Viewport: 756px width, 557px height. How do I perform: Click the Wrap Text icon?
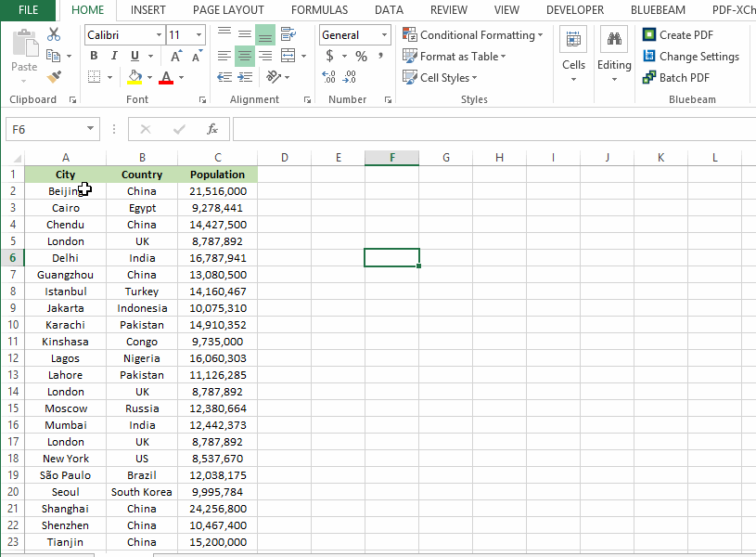click(288, 34)
